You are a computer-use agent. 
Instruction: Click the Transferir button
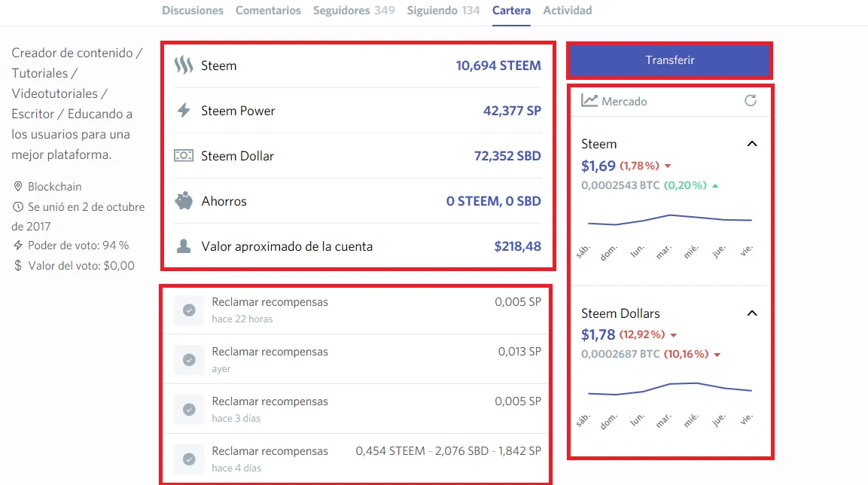click(x=670, y=60)
